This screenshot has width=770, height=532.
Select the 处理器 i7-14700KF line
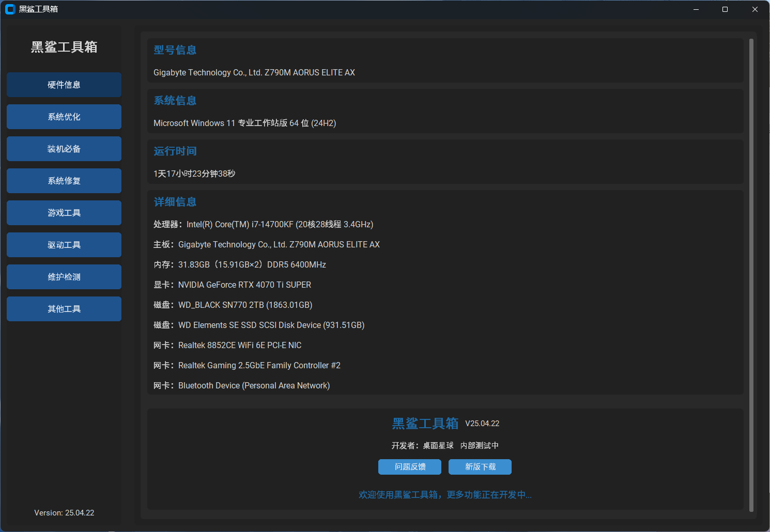click(x=264, y=224)
